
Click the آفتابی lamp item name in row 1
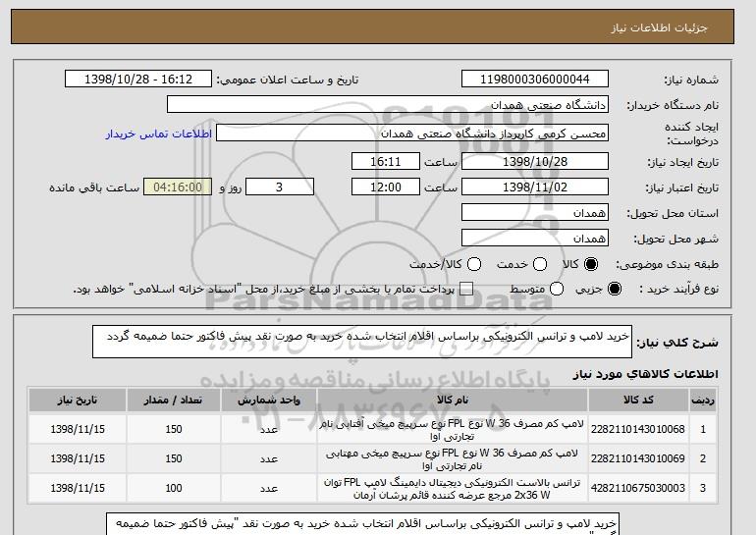452,429
